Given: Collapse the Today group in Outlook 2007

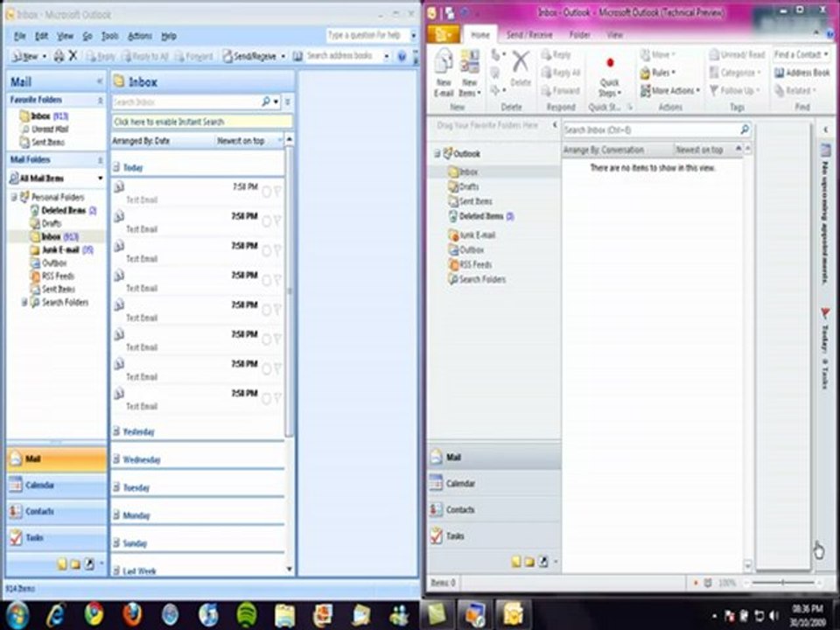Looking at the screenshot, I should pyautogui.click(x=116, y=167).
